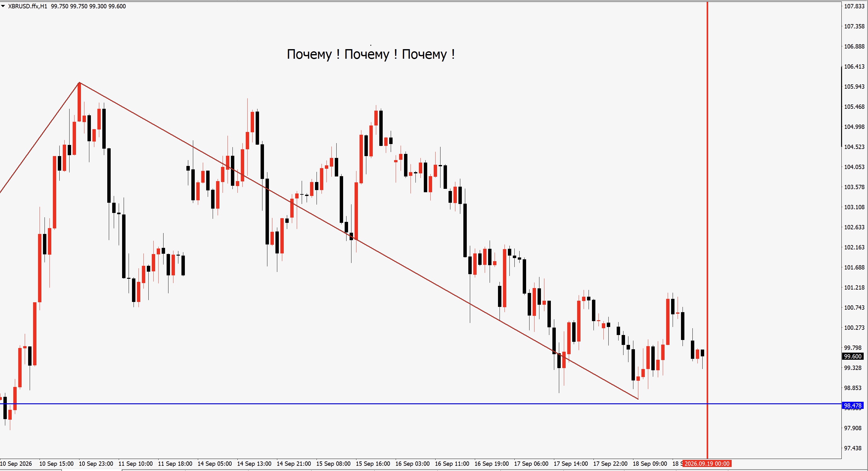Click the black 99.600 current price tag

(853, 356)
